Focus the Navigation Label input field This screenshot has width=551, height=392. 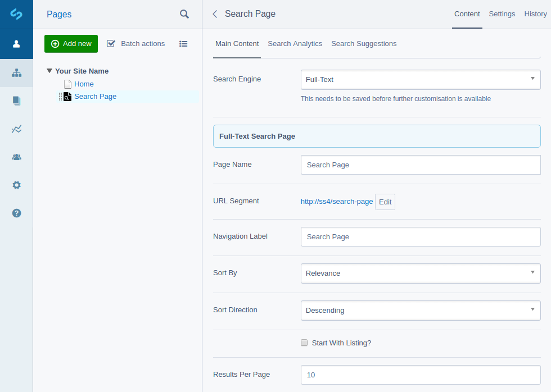pos(421,237)
